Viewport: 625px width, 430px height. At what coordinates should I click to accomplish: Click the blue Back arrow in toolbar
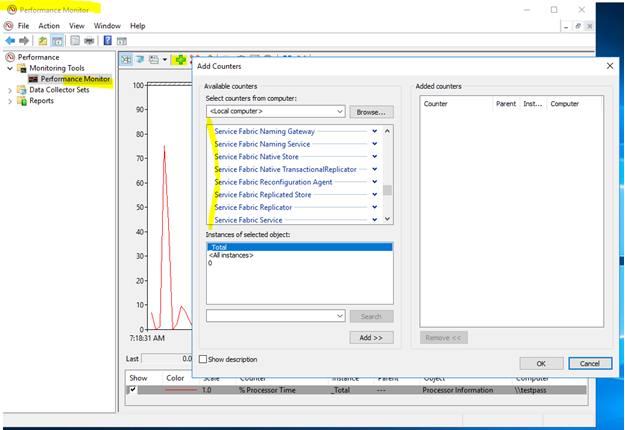pos(10,41)
